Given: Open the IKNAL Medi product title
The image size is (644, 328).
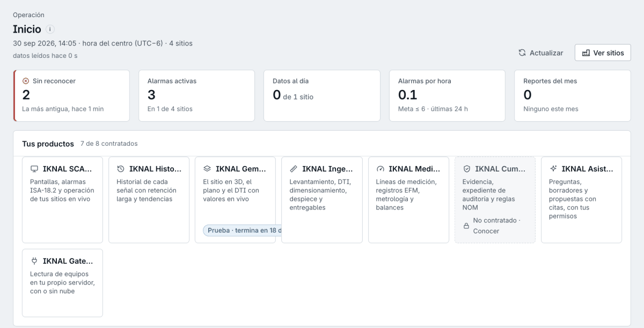Looking at the screenshot, I should (x=414, y=169).
